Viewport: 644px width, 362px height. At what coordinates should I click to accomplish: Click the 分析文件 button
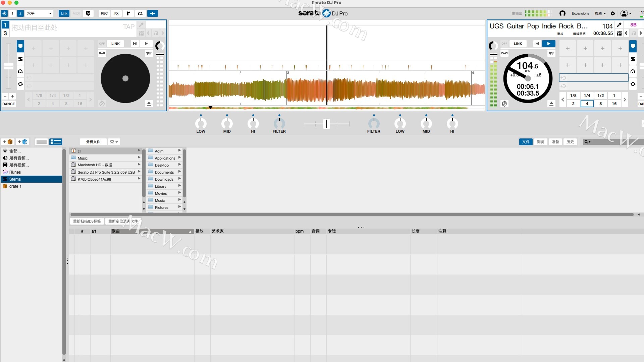(x=93, y=142)
